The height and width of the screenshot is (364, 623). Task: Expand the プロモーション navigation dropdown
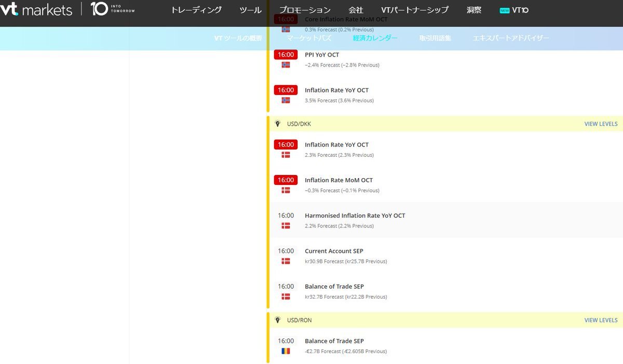coord(304,10)
